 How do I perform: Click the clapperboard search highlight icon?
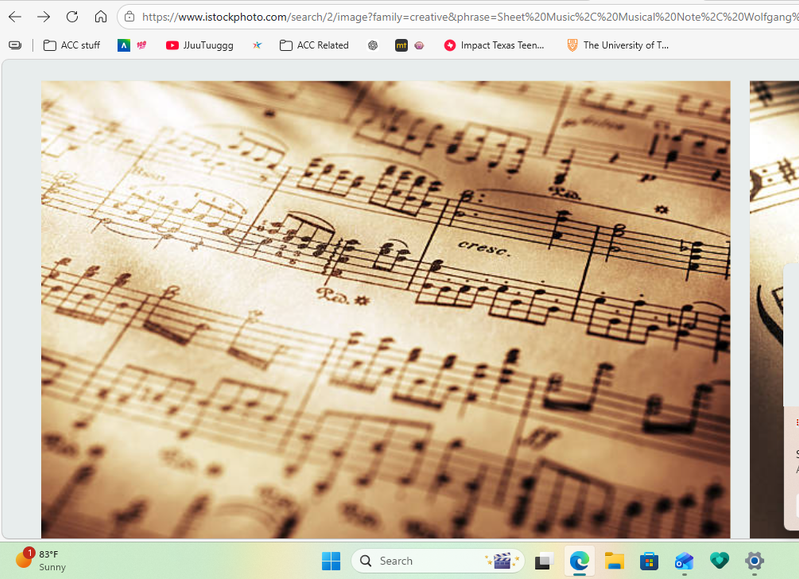pyautogui.click(x=502, y=561)
